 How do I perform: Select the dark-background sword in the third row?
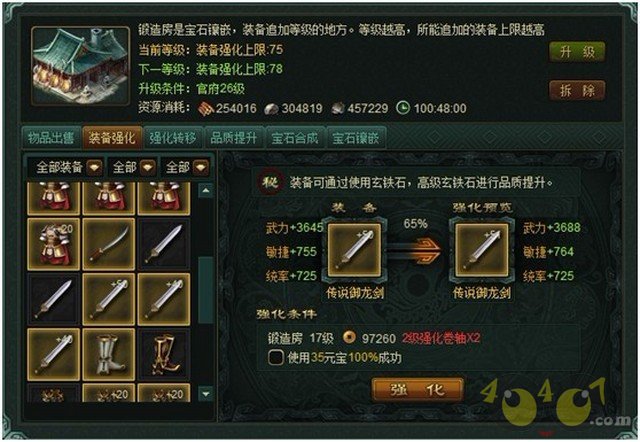[x=53, y=299]
